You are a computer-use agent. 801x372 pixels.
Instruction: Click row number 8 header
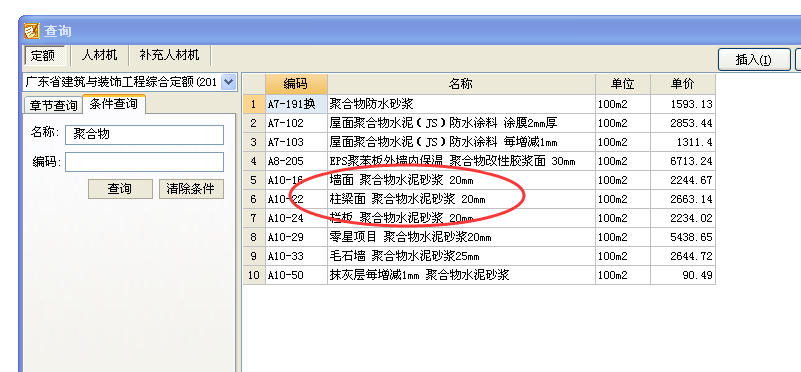pos(254,237)
